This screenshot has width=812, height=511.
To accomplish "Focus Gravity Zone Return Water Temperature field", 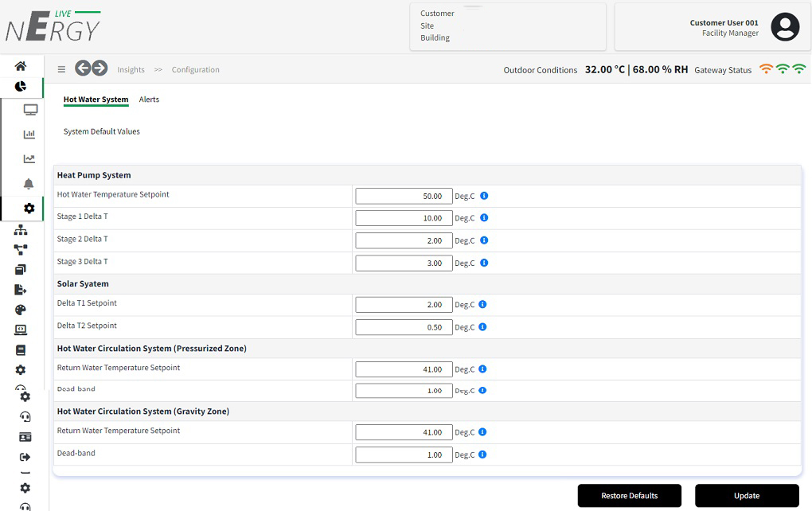I will (x=404, y=432).
